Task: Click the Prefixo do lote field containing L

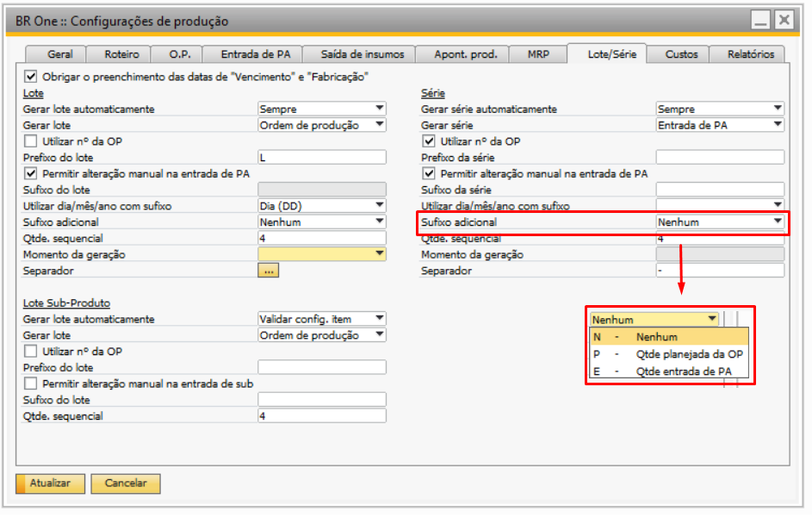Action: pos(322,157)
